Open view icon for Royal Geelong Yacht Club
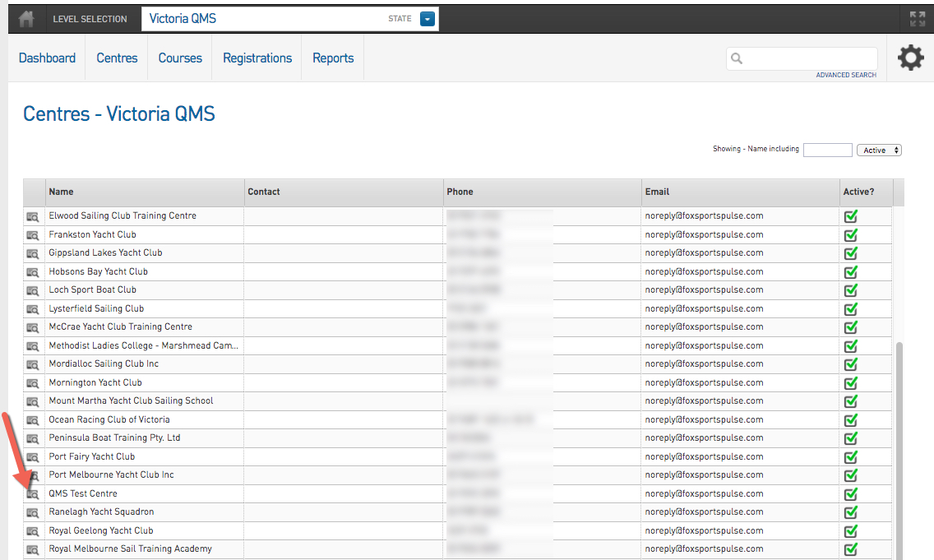Image resolution: width=934 pixels, height=560 pixels. coord(33,531)
